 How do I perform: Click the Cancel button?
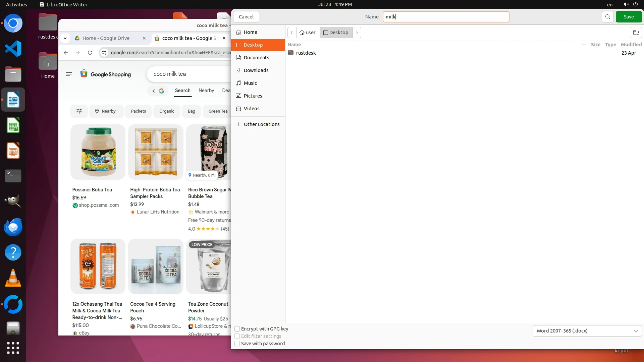tap(246, 17)
